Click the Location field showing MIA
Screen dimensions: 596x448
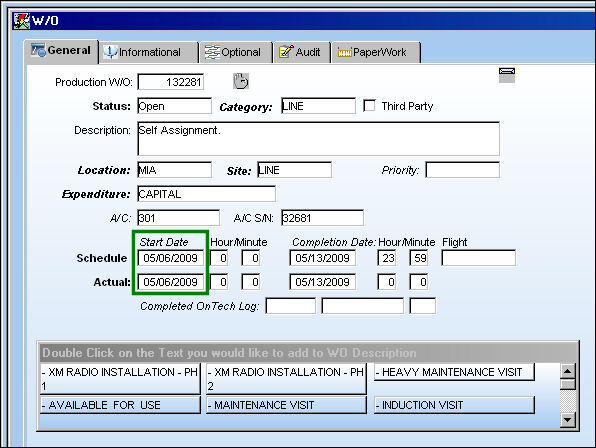[174, 170]
